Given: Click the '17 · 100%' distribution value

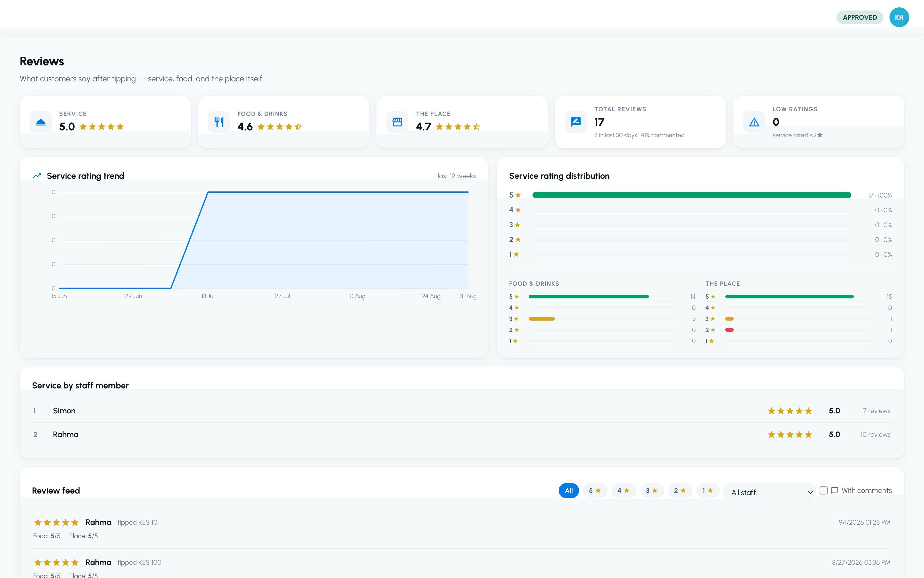Looking at the screenshot, I should click(880, 195).
